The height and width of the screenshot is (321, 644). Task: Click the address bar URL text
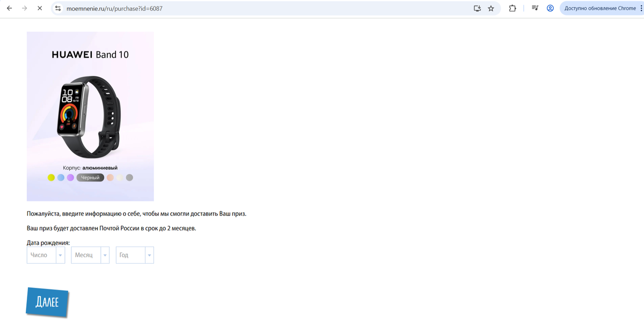tap(114, 9)
